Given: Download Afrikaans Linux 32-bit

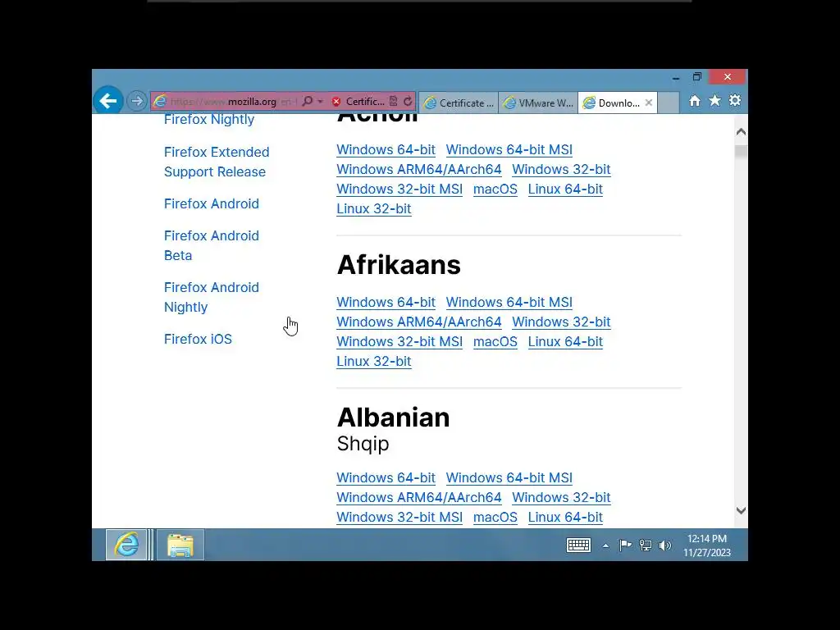Looking at the screenshot, I should point(374,362).
